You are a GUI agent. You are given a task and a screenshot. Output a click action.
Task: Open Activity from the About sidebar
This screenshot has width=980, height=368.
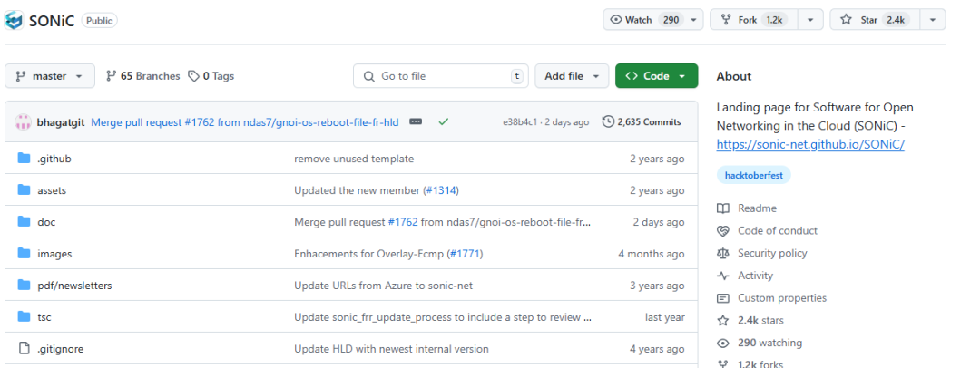click(755, 276)
